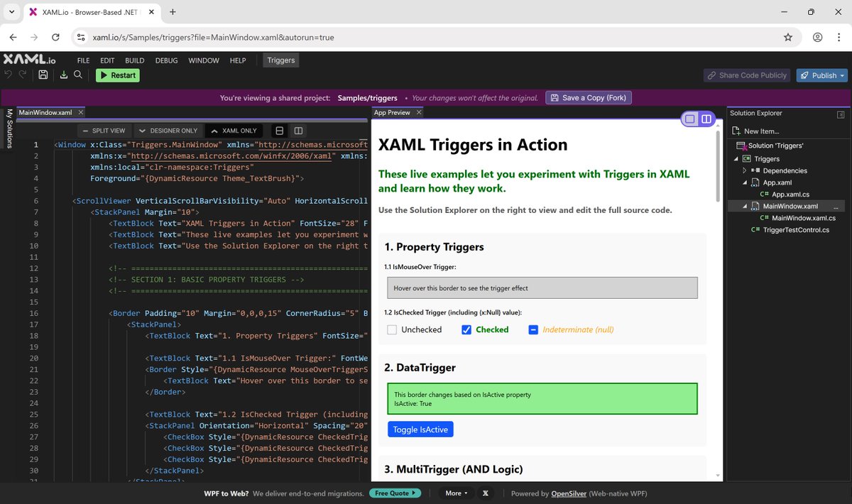Collapse the Triggers project node
Viewport: 852px width, 504px height.
pos(736,159)
